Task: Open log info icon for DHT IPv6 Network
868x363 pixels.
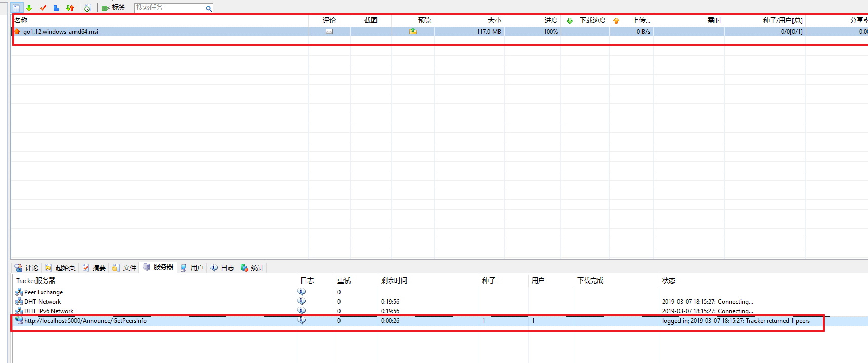Action: pyautogui.click(x=301, y=311)
